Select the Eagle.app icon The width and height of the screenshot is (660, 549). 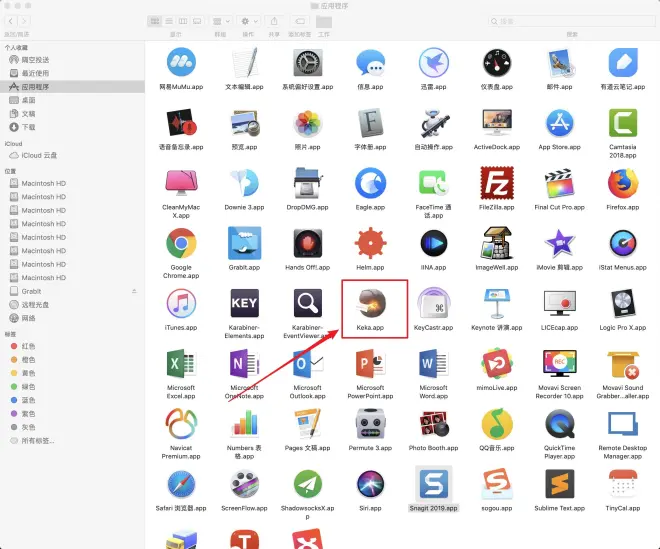370,183
